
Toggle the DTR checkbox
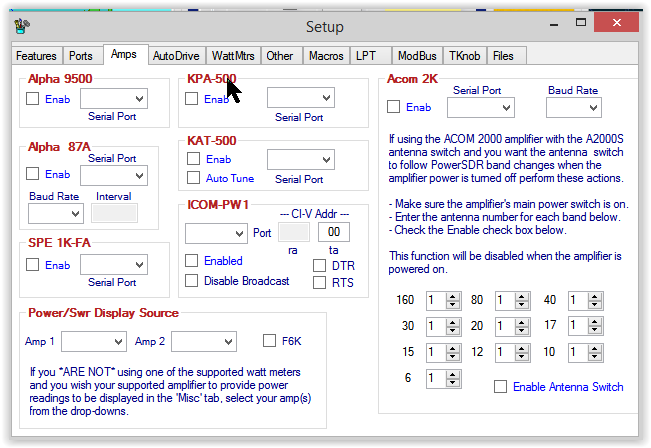pos(319,266)
